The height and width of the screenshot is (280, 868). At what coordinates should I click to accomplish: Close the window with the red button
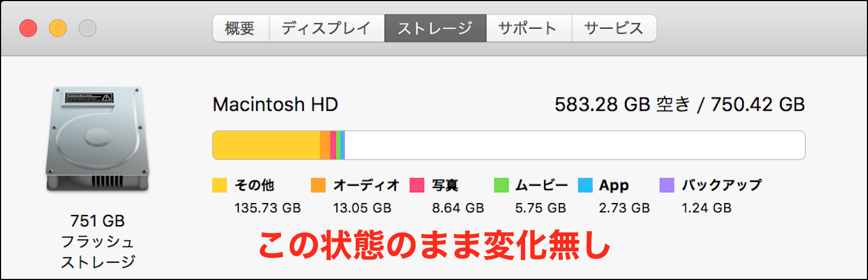(x=28, y=28)
